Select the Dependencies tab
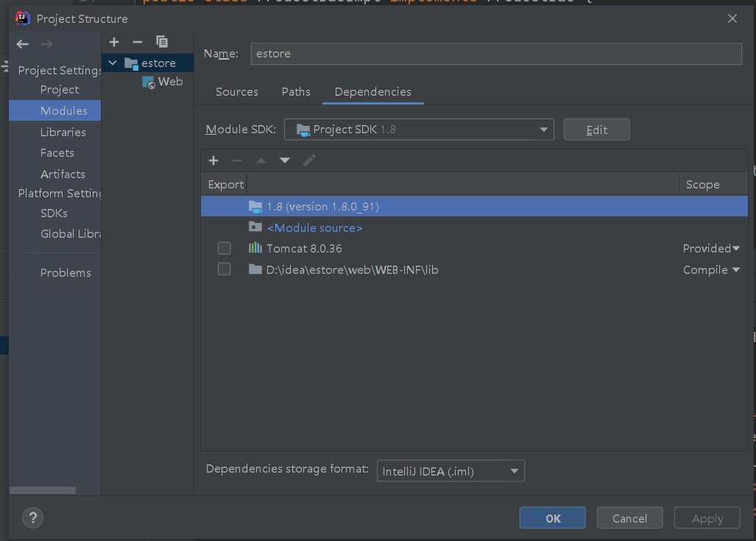Viewport: 756px width, 541px height. [x=372, y=91]
